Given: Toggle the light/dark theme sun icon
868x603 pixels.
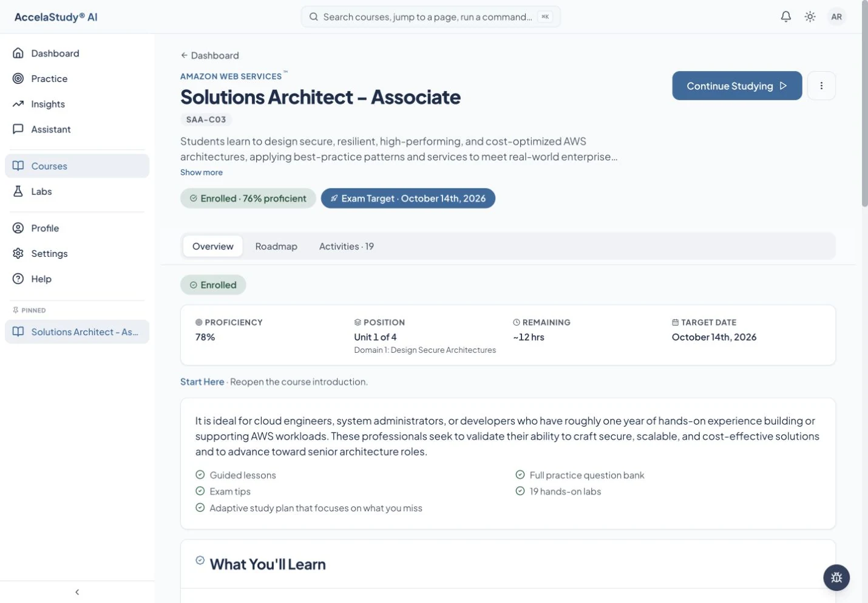Looking at the screenshot, I should (810, 17).
